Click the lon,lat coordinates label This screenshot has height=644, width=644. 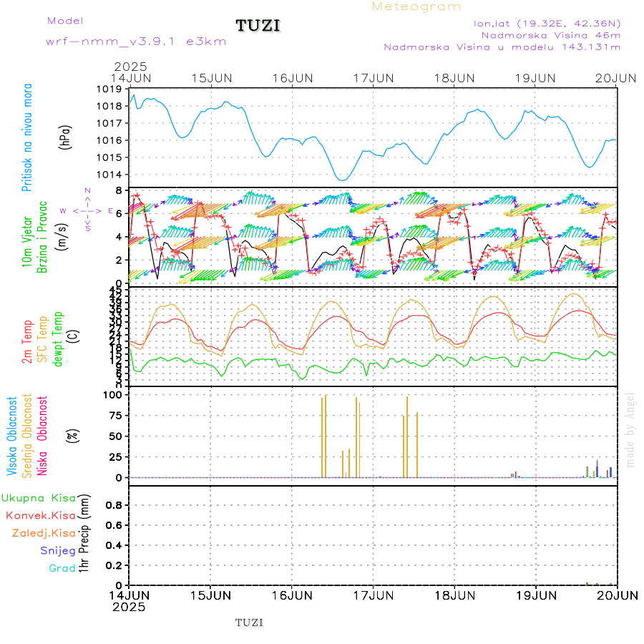(x=547, y=23)
